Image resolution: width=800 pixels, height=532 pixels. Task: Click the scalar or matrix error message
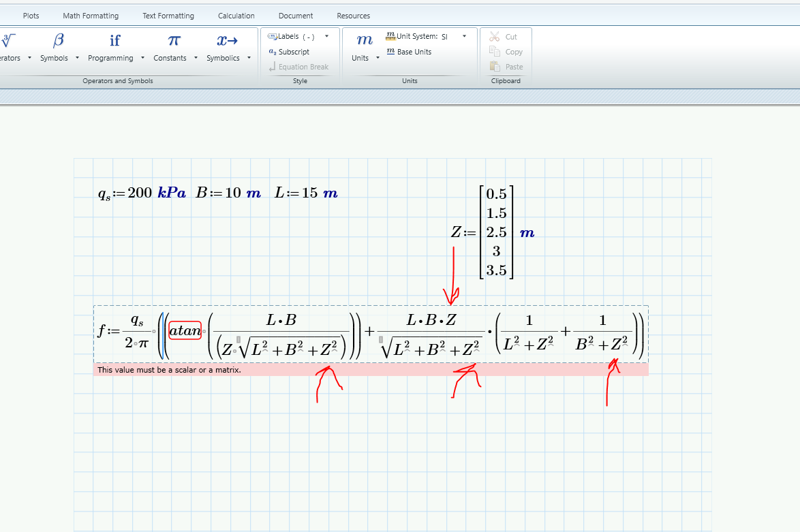pyautogui.click(x=169, y=370)
